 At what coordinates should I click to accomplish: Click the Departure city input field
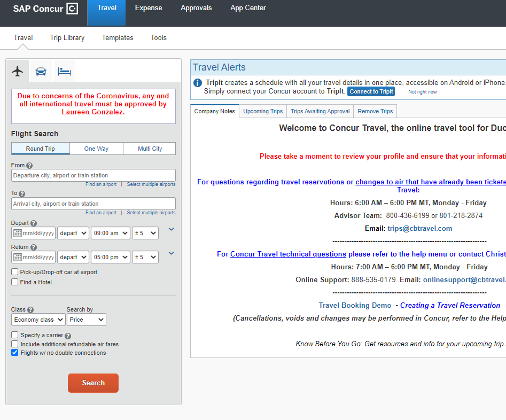pos(94,175)
